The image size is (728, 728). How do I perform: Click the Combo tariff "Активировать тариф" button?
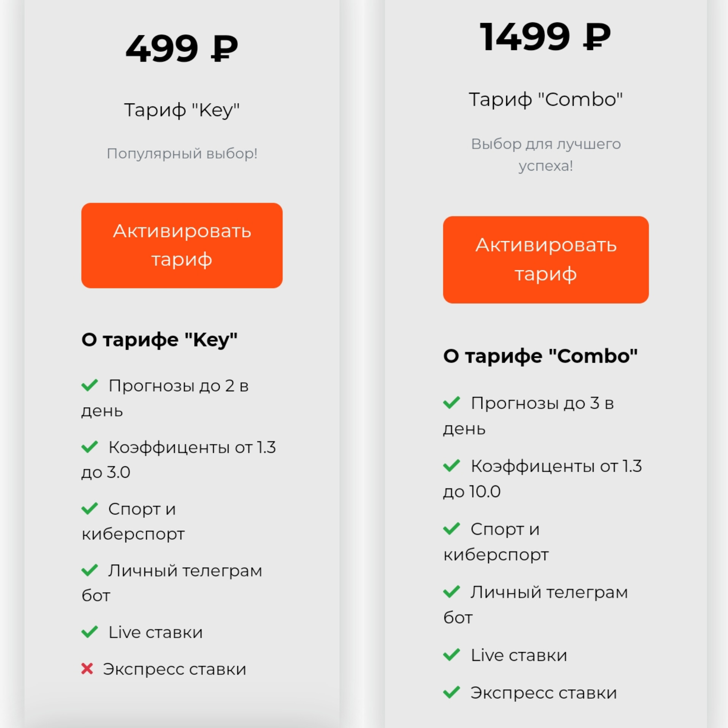pos(546,260)
